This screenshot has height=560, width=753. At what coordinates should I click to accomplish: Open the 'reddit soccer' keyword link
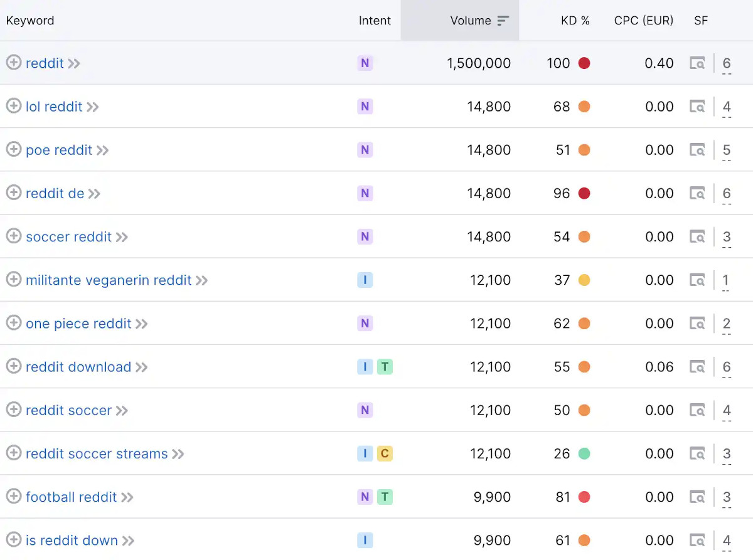click(68, 410)
